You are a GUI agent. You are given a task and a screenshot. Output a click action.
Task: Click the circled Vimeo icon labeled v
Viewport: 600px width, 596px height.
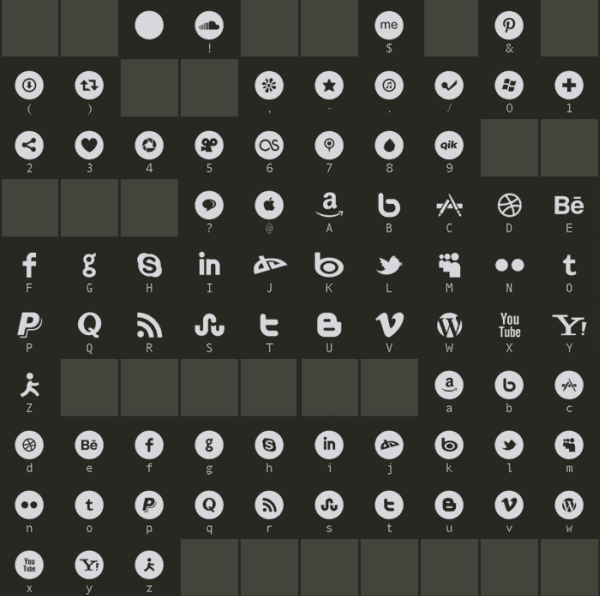(509, 505)
